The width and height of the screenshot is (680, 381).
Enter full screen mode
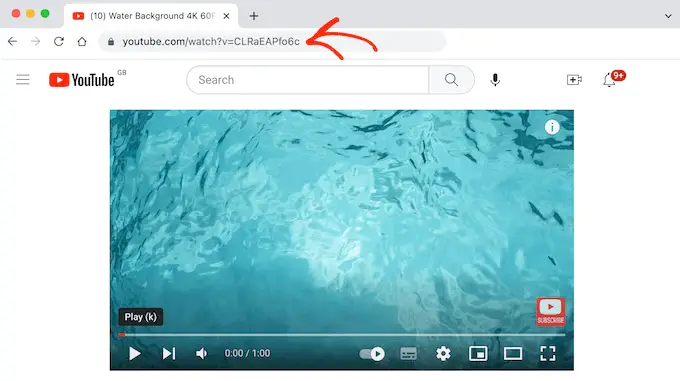point(548,354)
